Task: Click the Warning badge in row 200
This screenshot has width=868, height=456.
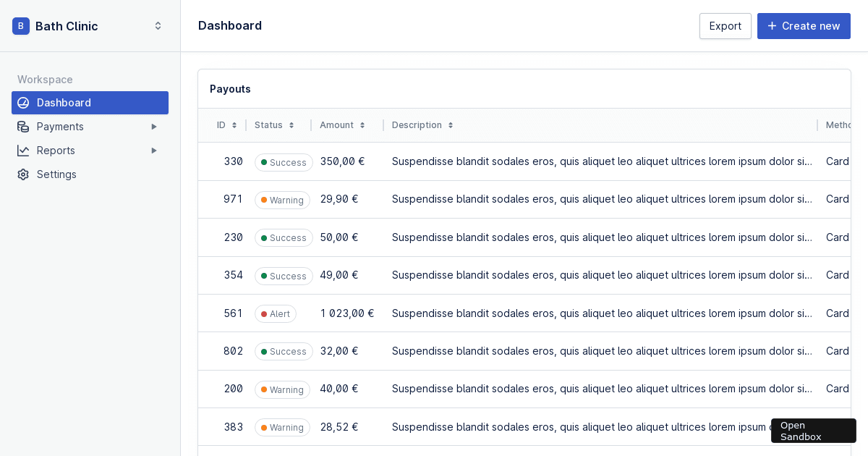Action: [282, 389]
